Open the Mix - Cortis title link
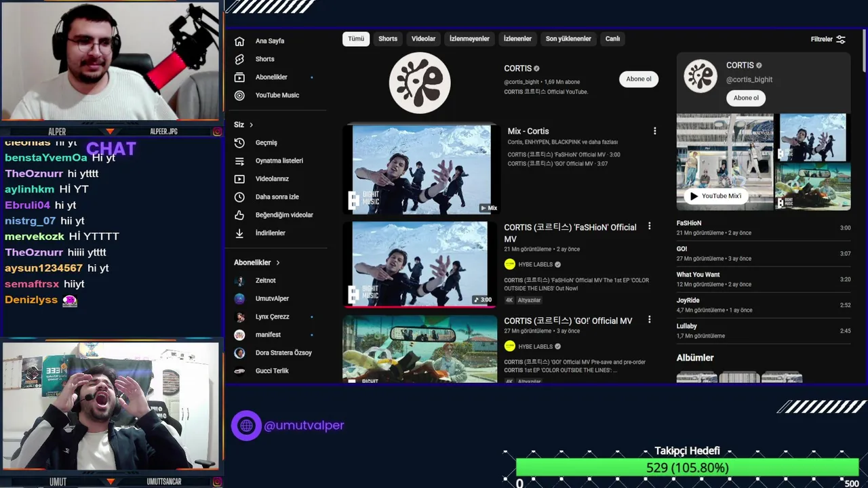Screen dimensions: 868x488 528,131
